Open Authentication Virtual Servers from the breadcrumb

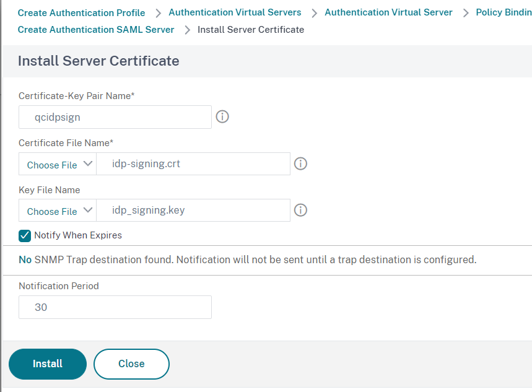(235, 12)
